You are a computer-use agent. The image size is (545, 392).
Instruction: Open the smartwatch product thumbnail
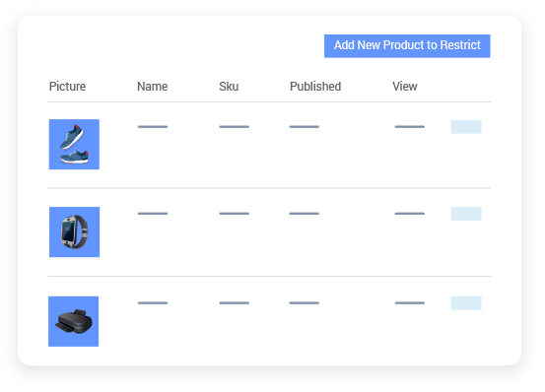point(74,231)
